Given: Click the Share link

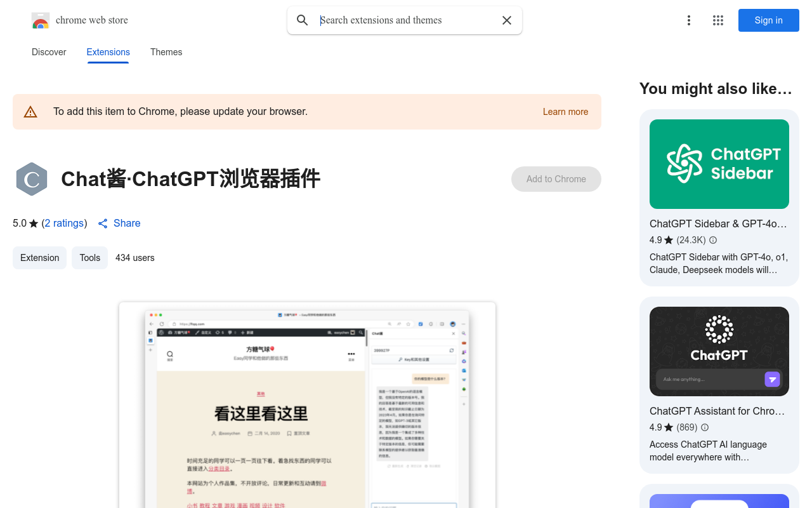Looking at the screenshot, I should click(x=127, y=224).
